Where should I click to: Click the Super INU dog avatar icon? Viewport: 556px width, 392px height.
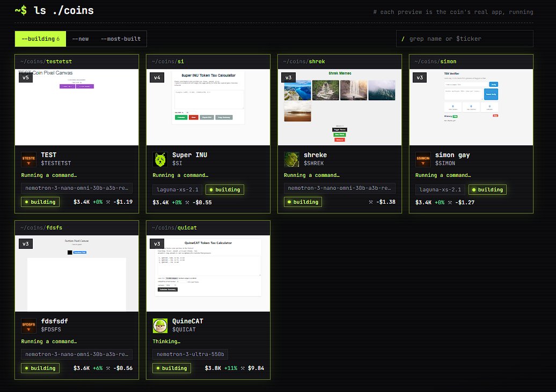[x=160, y=159]
